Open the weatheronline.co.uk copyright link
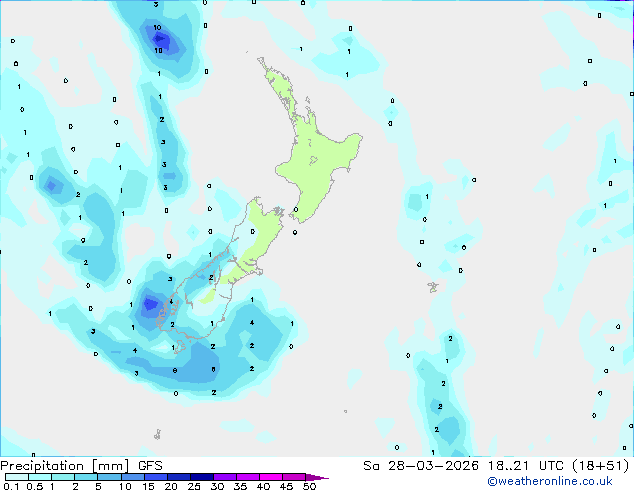 point(550,481)
